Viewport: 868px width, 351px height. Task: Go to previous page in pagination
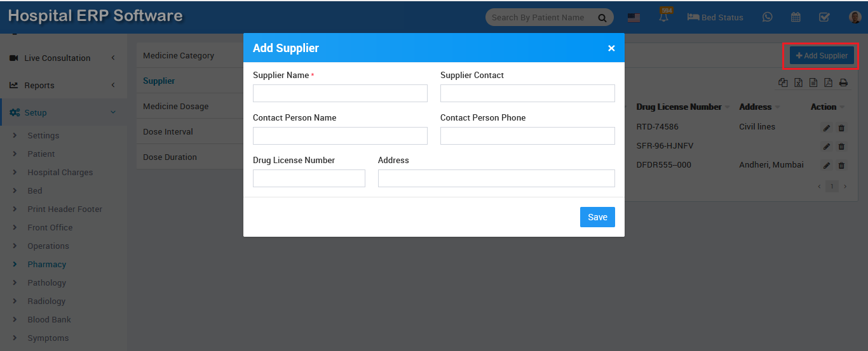[x=819, y=187]
